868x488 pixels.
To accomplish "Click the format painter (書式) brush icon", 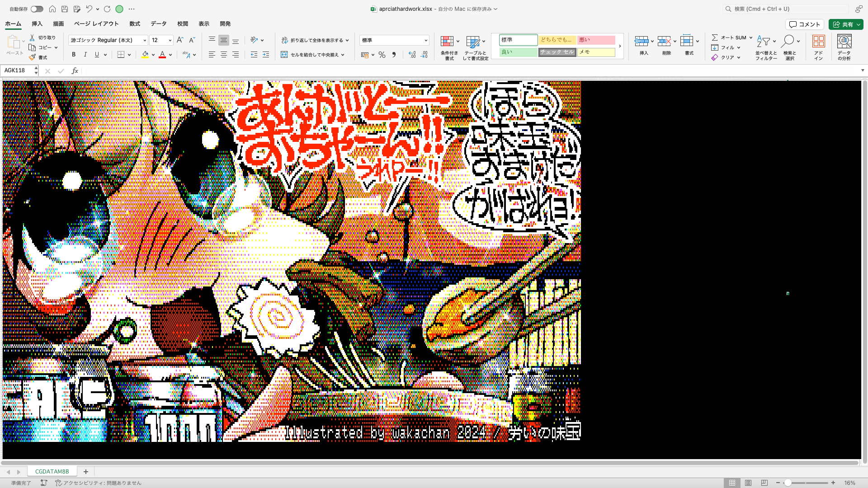I will [32, 57].
